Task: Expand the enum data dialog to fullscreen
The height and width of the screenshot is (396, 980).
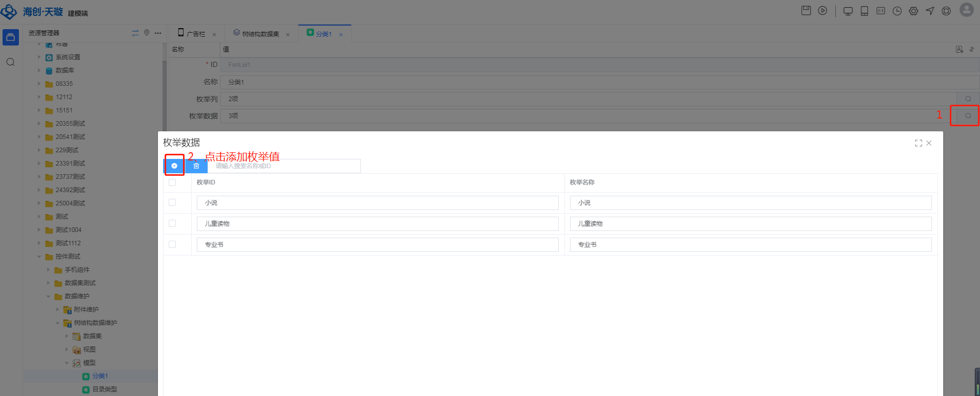Action: 919,143
